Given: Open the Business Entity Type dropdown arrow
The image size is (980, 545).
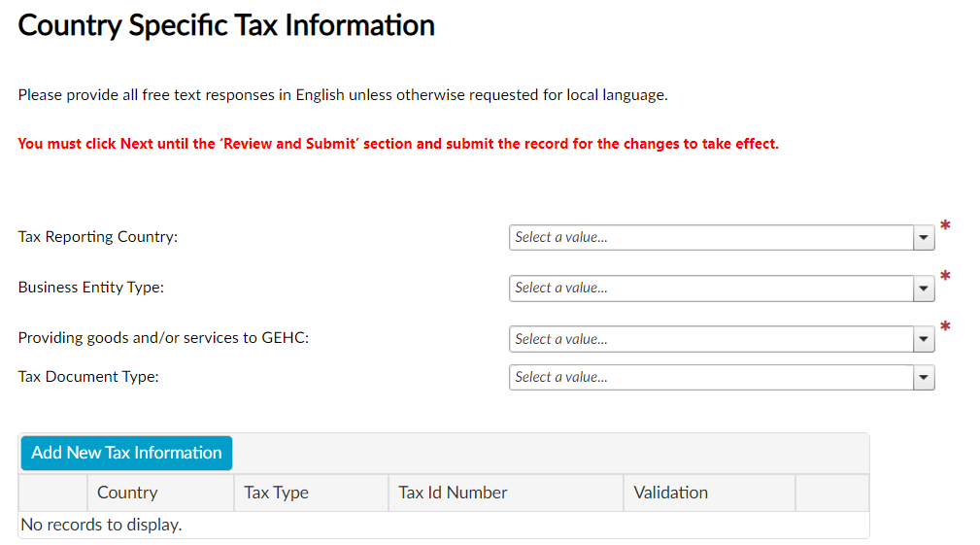Looking at the screenshot, I should (x=923, y=289).
